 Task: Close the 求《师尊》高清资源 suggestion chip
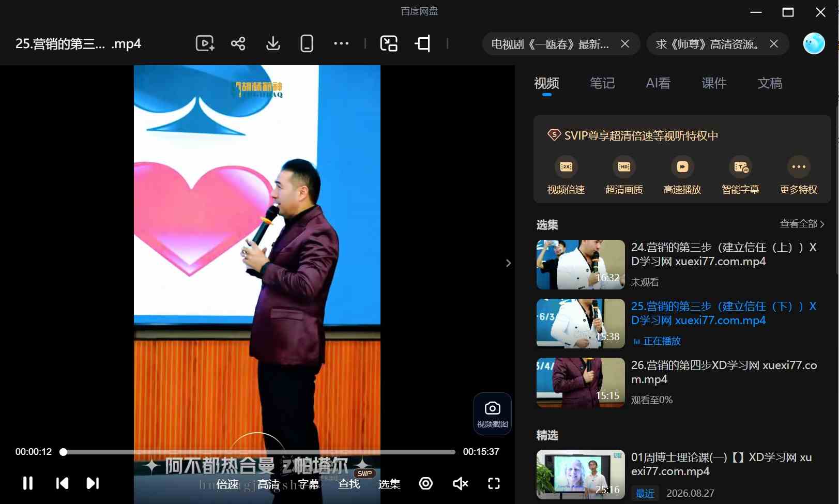[x=774, y=44]
